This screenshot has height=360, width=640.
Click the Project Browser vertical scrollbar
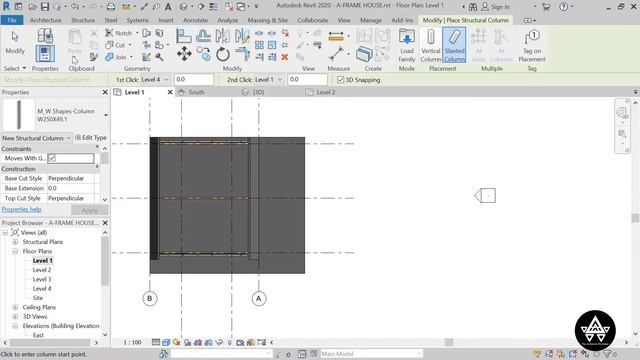pyautogui.click(x=105, y=260)
